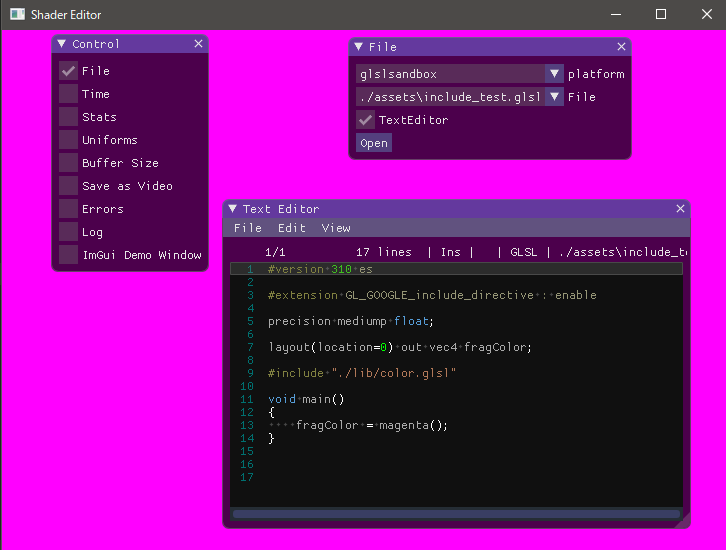This screenshot has height=550, width=726.
Task: Click the Text Editor resize grip corner
Action: click(x=684, y=522)
